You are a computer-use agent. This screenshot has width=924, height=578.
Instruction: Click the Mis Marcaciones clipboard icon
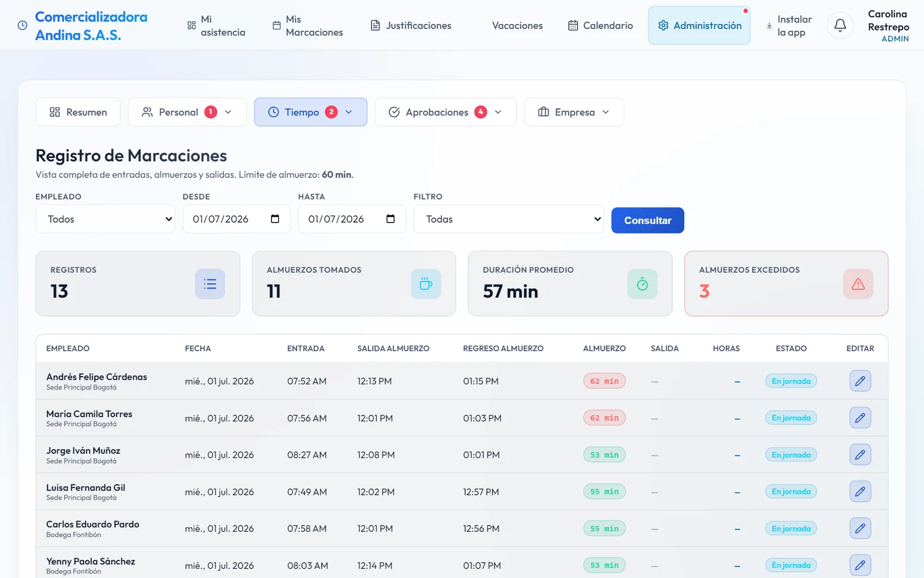click(x=277, y=25)
